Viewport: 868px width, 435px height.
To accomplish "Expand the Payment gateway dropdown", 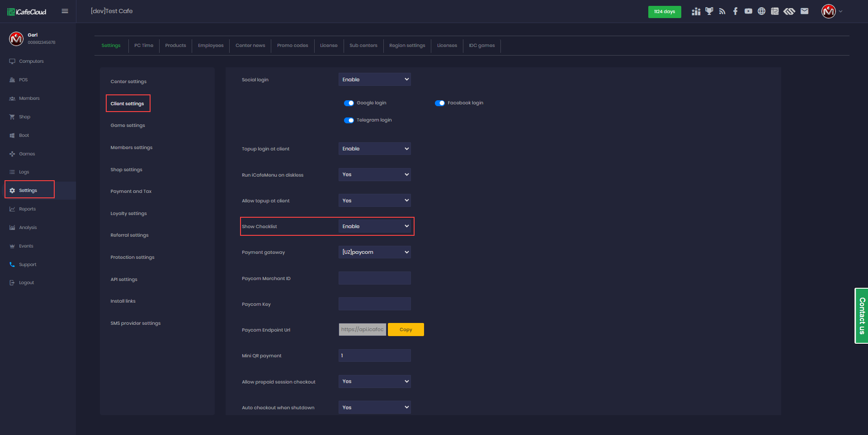I will (374, 252).
